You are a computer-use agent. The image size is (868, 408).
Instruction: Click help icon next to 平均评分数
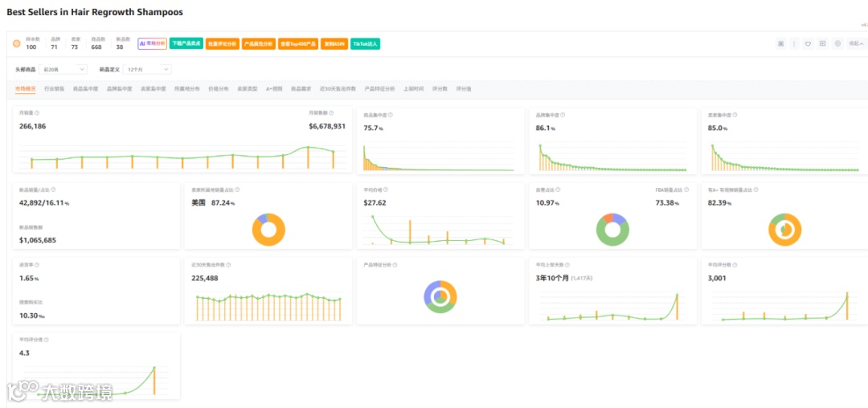click(735, 265)
